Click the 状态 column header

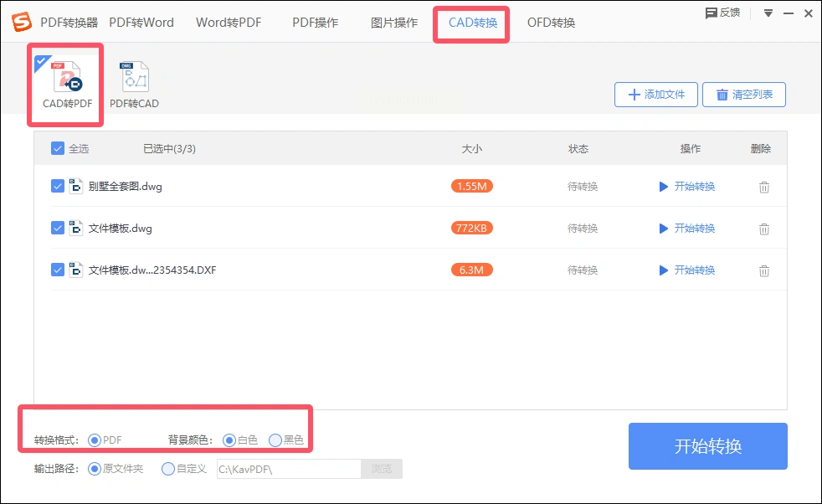[x=578, y=148]
